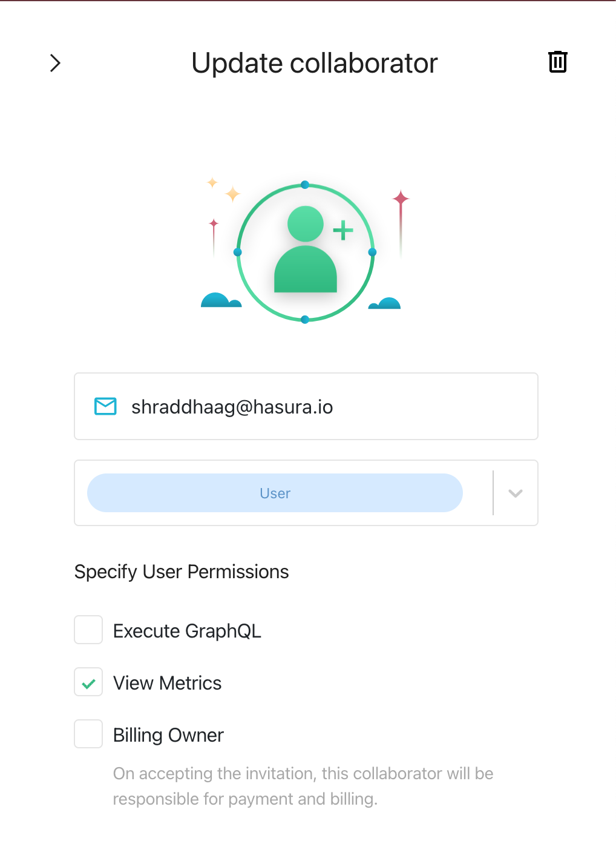Click the delete collaborator trash icon
Viewport: 616px width, 844px height.
tap(557, 62)
